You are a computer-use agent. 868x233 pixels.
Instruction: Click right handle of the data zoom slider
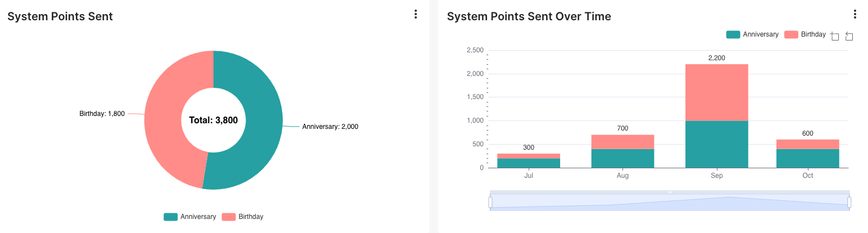coord(849,202)
